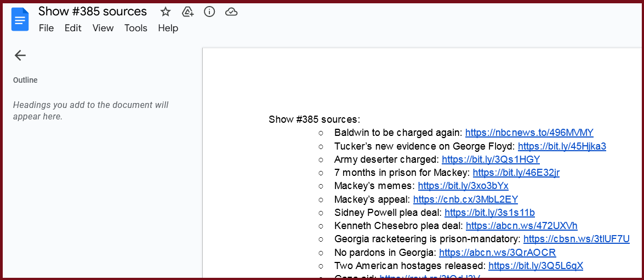Open the nbcnews.to/496MVMY link
The width and height of the screenshot is (644, 280).
coord(529,133)
